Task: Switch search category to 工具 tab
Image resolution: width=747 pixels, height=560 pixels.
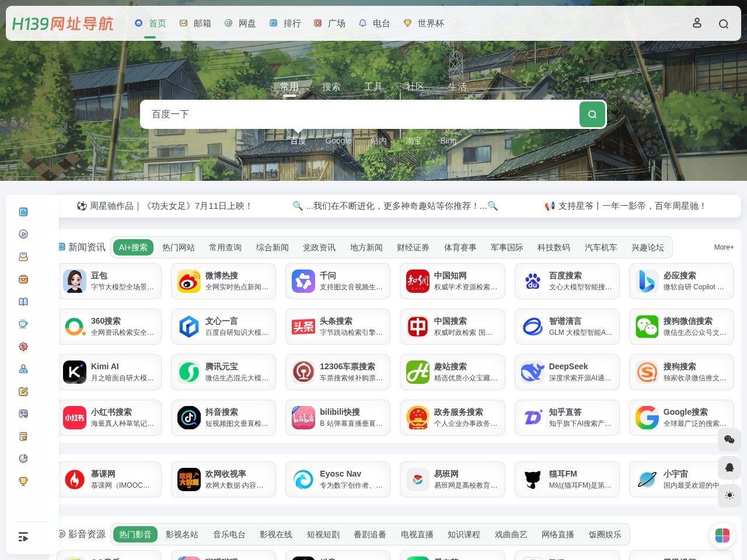Action: point(373,87)
